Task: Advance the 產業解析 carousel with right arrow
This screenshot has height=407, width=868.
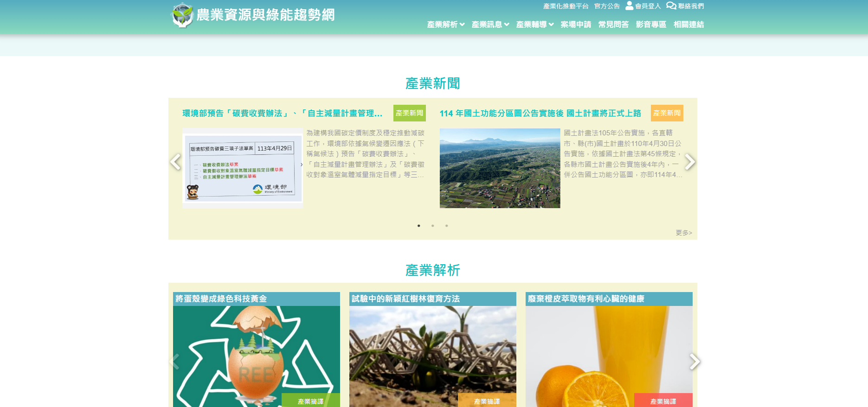Action: pyautogui.click(x=694, y=362)
